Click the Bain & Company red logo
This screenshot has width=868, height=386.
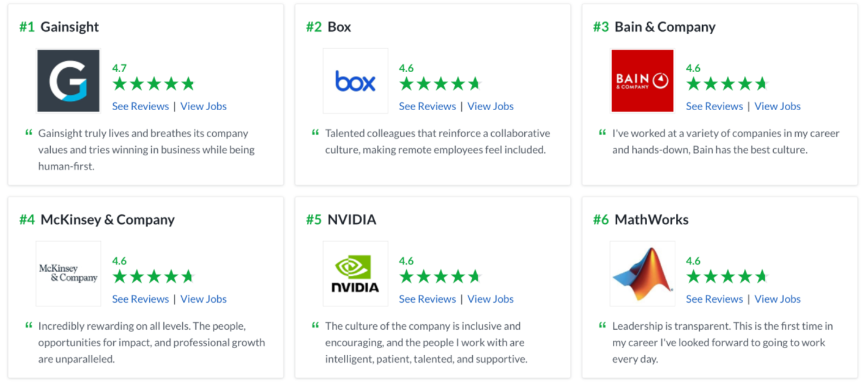click(642, 81)
